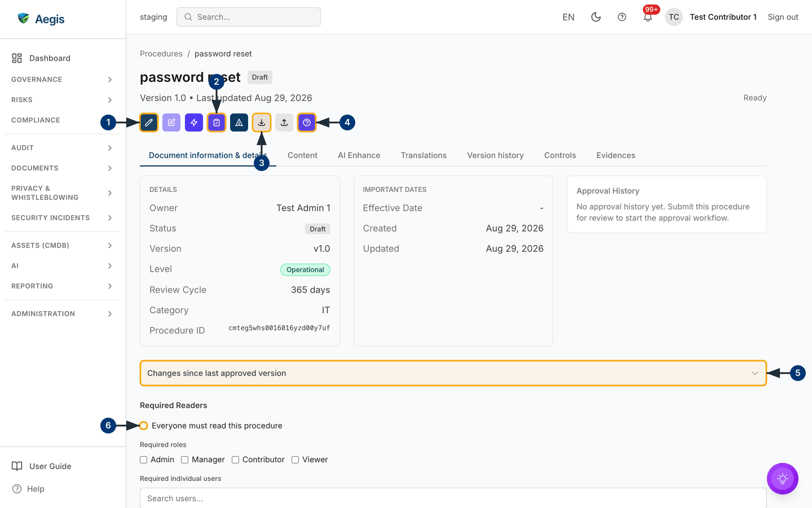Open the Version history tab
Viewport: 812px width, 508px height.
click(495, 155)
